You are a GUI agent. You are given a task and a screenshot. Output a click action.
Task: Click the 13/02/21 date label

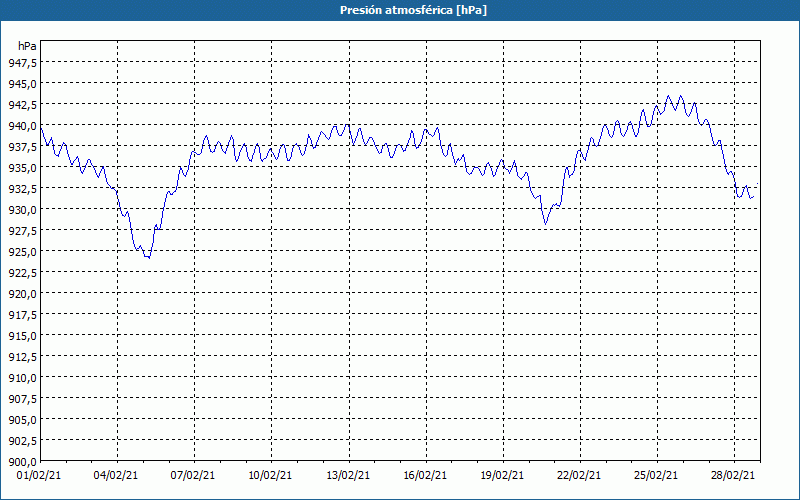click(348, 476)
